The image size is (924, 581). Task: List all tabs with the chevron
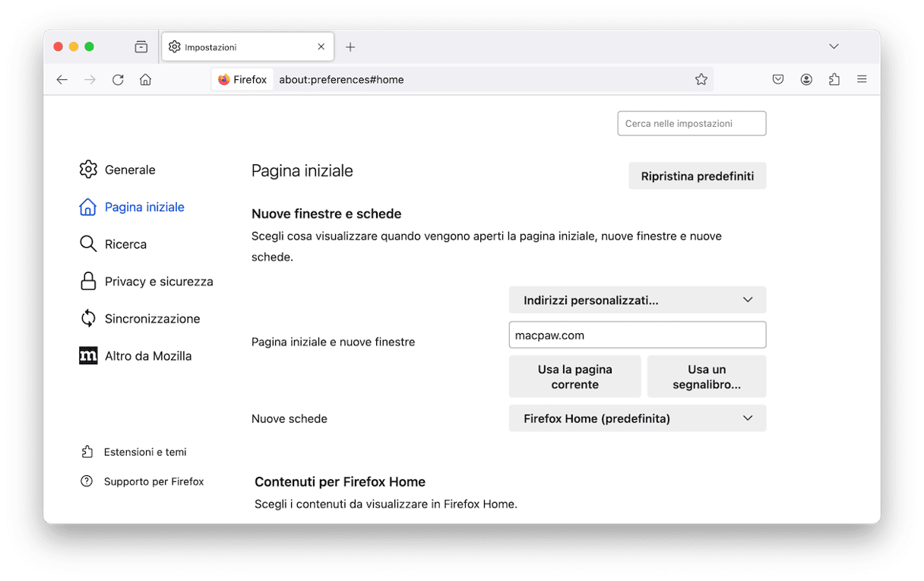(x=834, y=47)
